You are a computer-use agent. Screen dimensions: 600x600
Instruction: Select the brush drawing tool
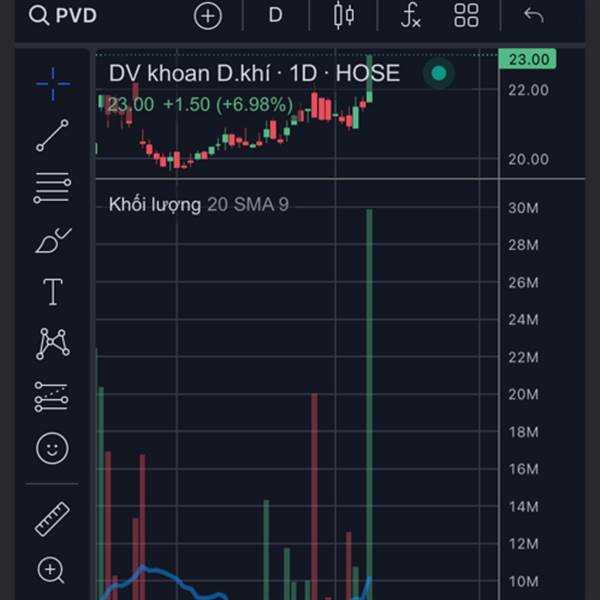pyautogui.click(x=53, y=240)
